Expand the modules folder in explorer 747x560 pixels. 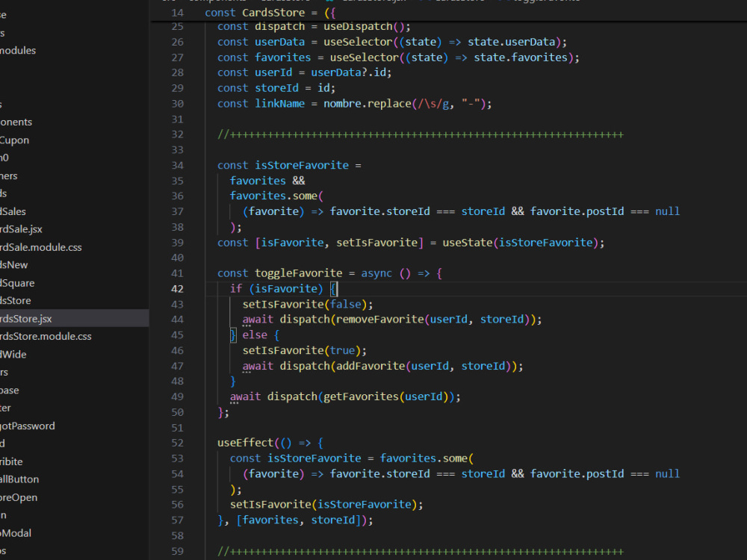pos(18,51)
